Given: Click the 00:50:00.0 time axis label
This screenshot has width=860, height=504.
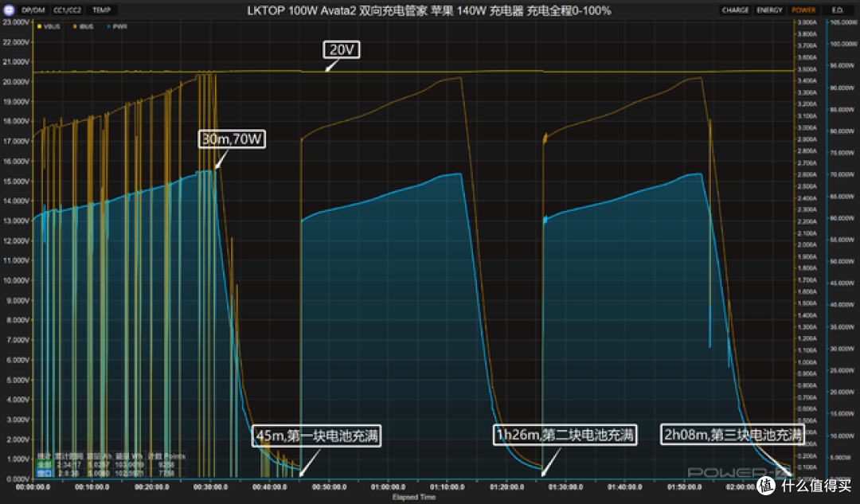Looking at the screenshot, I should [x=329, y=487].
